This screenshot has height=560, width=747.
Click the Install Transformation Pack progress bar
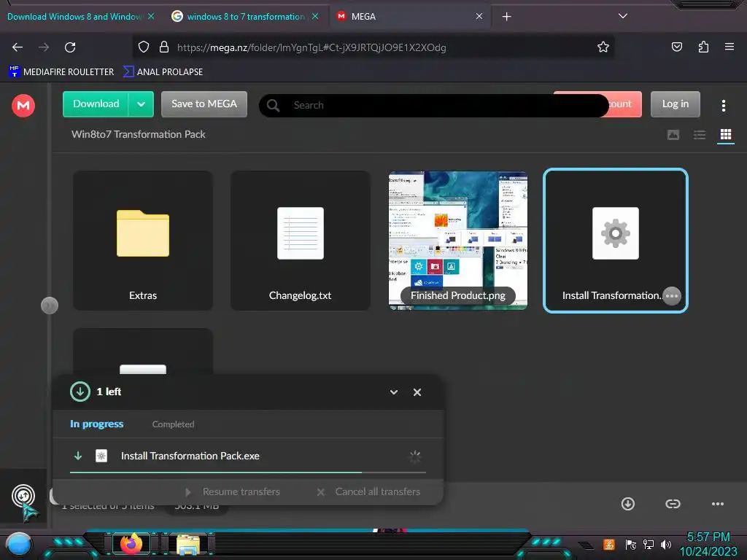pos(248,472)
